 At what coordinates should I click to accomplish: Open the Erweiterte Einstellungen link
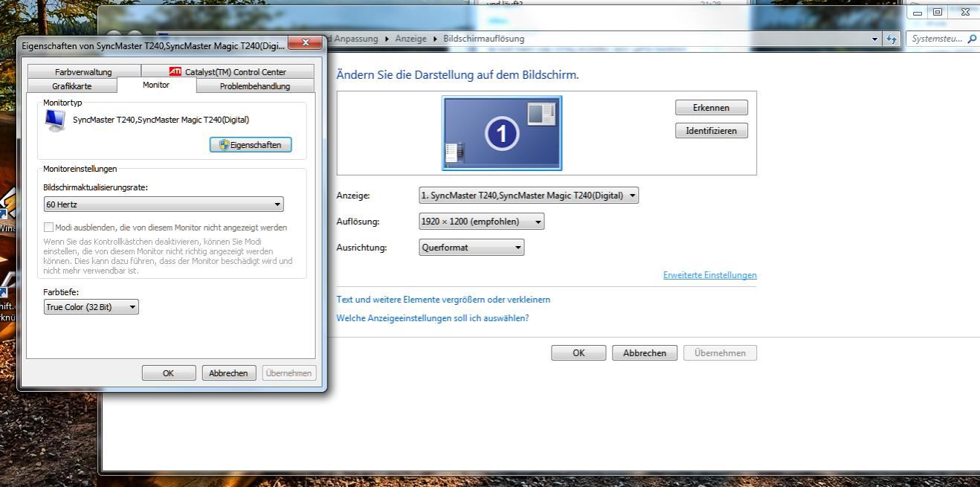(710, 275)
